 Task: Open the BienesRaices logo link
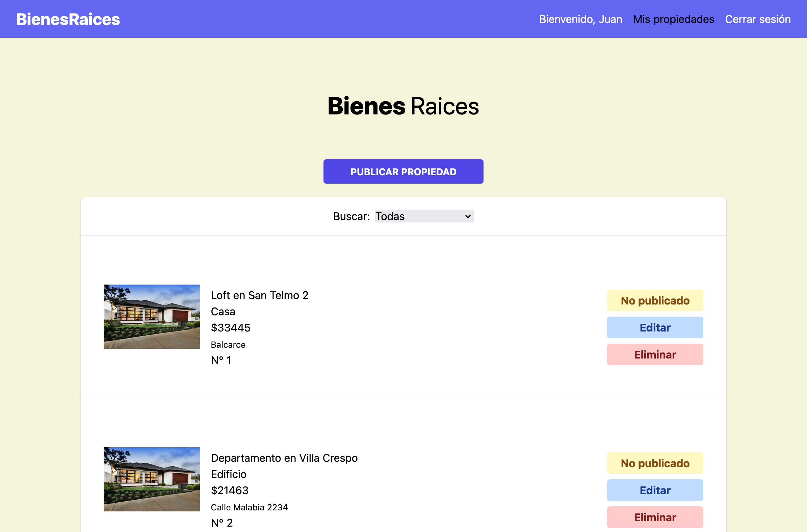pos(68,19)
